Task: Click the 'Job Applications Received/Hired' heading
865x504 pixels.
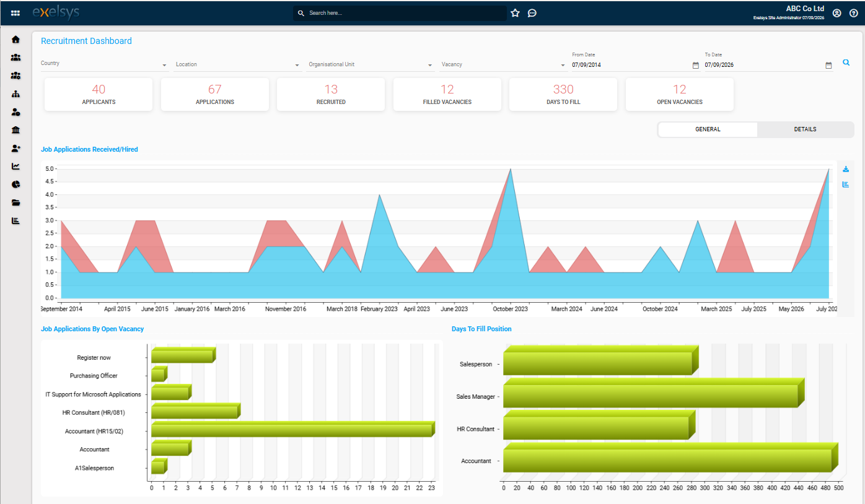Action: click(89, 149)
